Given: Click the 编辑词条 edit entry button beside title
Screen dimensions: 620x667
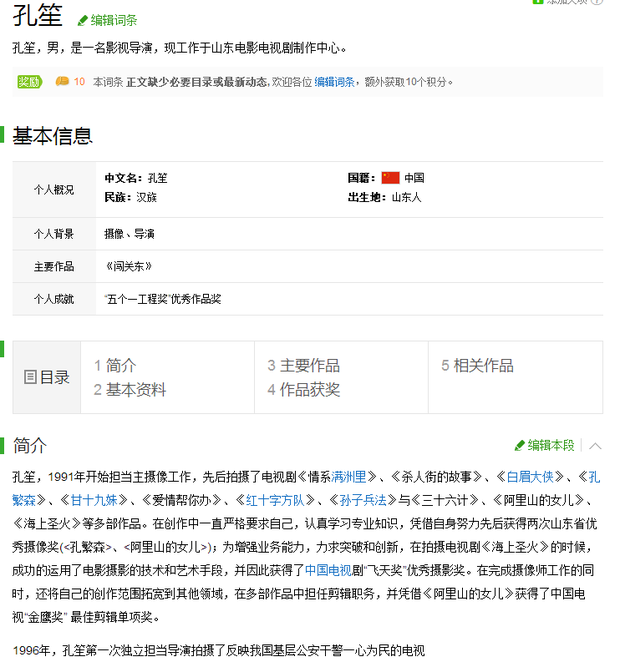Looking at the screenshot, I should (107, 20).
